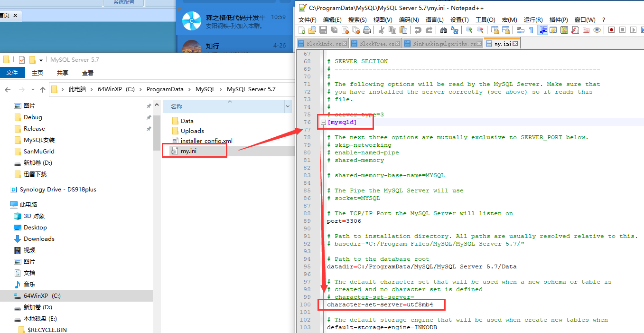Click the Replace toolbar icon
The image size is (644, 333).
click(x=455, y=30)
